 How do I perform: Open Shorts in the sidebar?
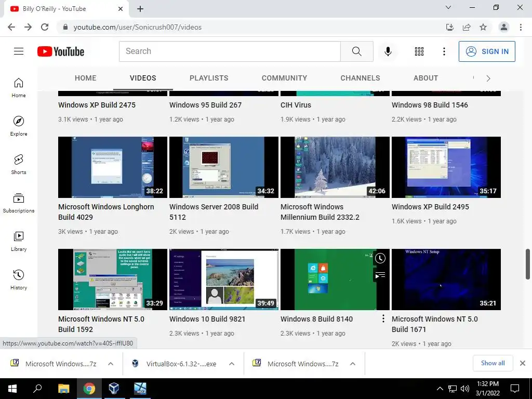coord(19,165)
